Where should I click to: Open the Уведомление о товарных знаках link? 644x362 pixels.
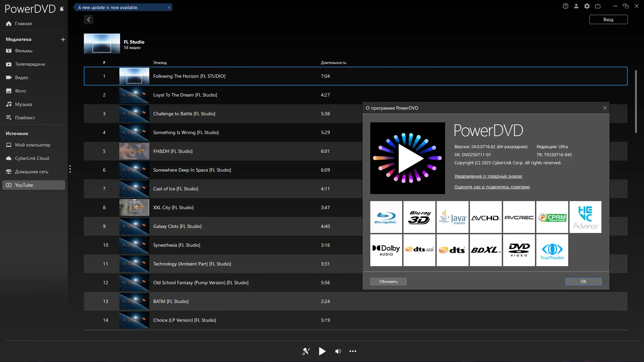coord(488,176)
